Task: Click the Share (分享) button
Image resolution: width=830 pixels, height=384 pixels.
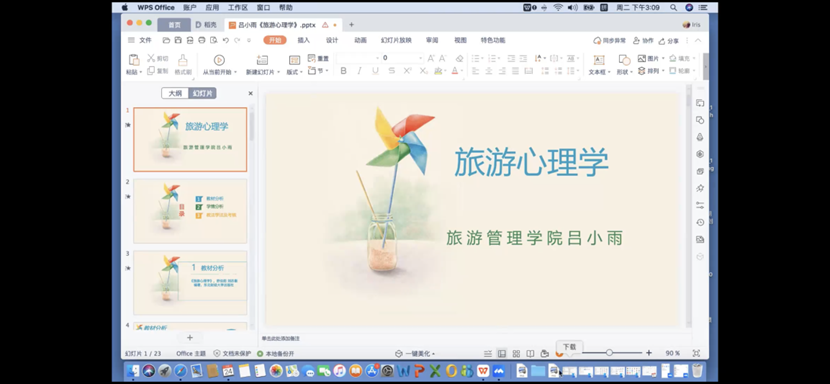Action: click(669, 41)
